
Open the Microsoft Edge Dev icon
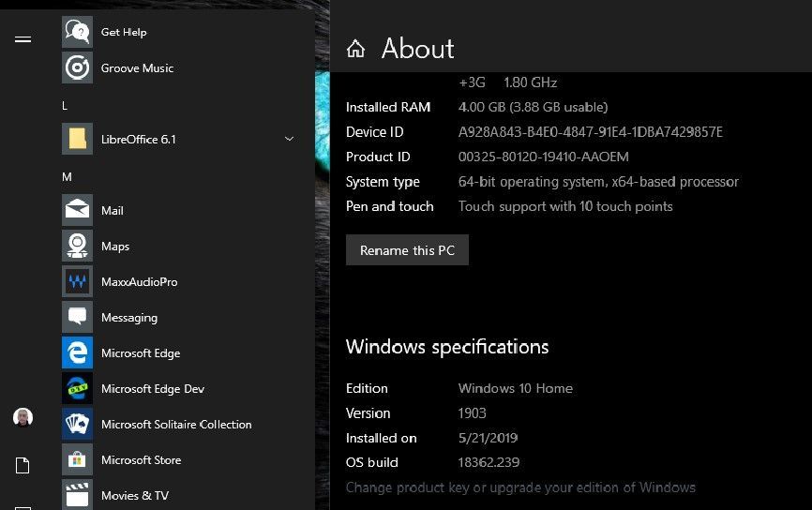coord(77,388)
